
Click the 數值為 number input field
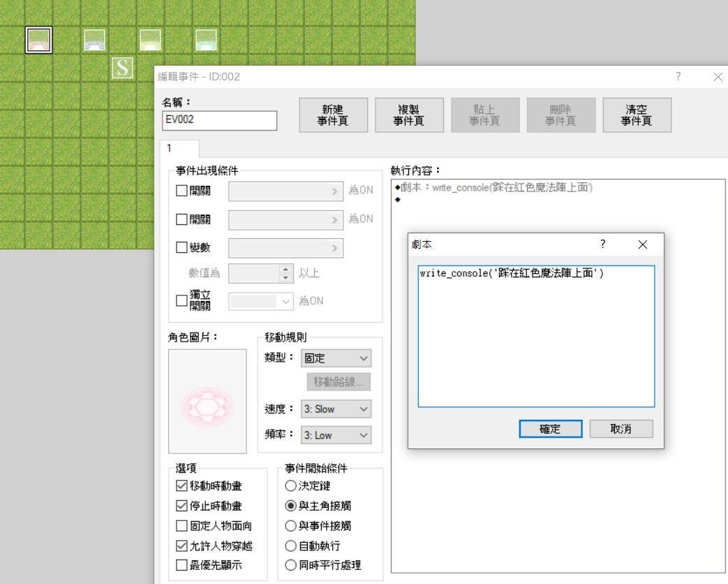[255, 273]
